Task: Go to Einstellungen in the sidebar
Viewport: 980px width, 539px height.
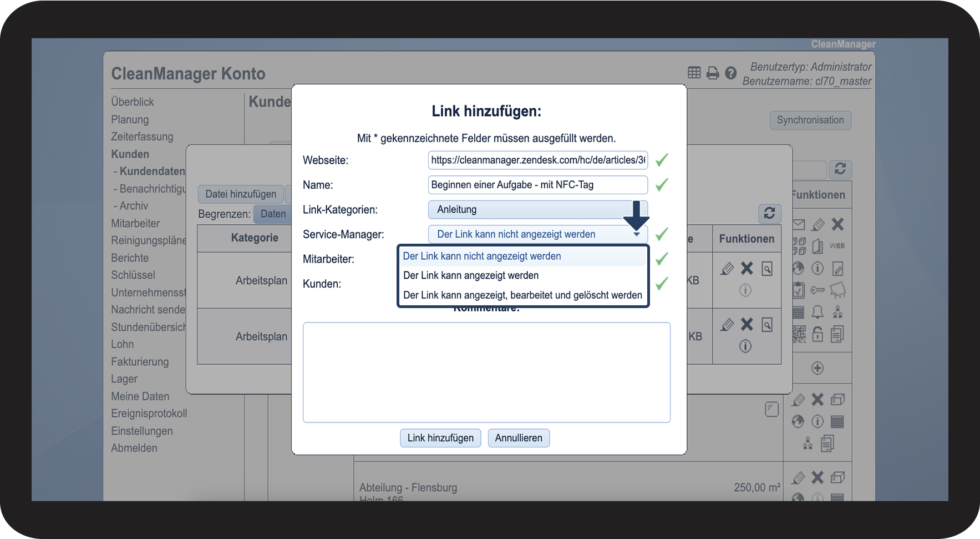Action: [x=142, y=431]
